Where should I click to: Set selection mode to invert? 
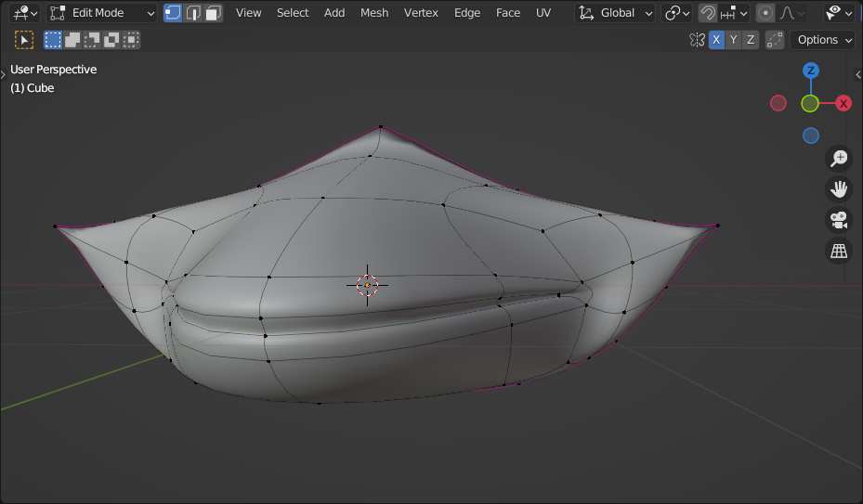coord(111,40)
